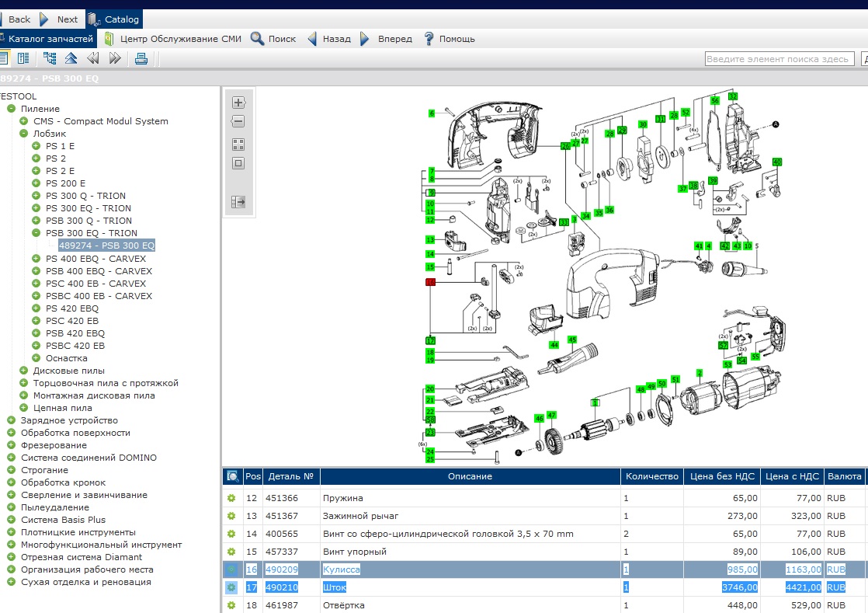Click green part marker 44 in diagram

tap(554, 345)
